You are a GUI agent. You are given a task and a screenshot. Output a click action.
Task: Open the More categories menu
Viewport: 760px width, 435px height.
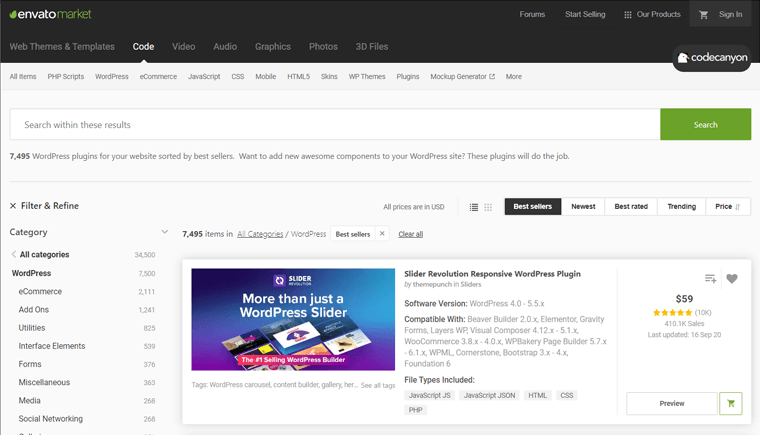click(513, 77)
